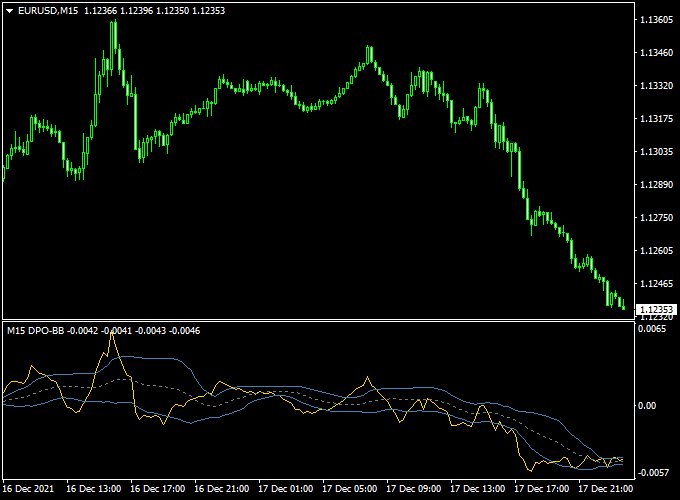Click the 17 Dec 05:00 time label
Viewport: 680px width, 500px height.
tap(350, 489)
